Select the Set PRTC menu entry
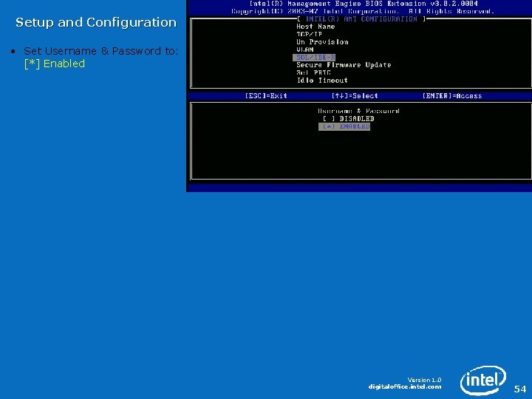 click(313, 72)
